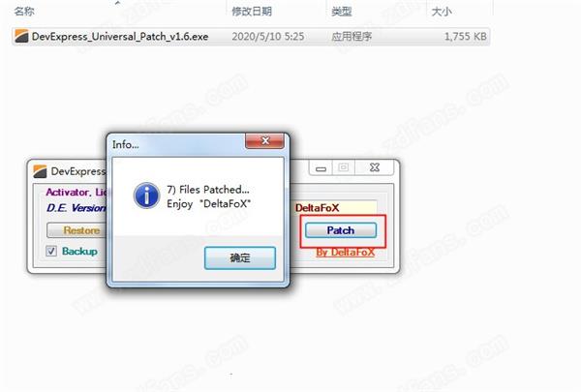Close the Info dialog with red X
This screenshot has height=392, width=581.
point(264,141)
